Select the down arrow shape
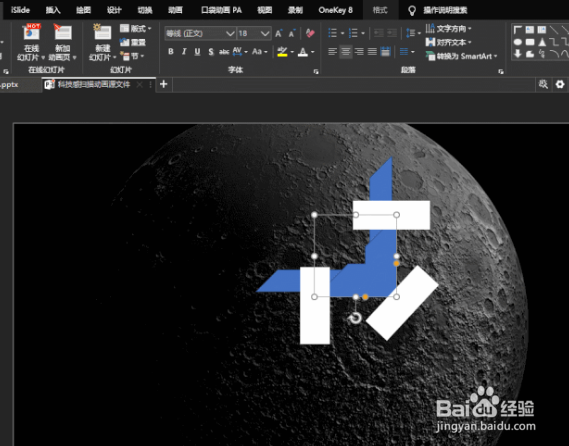This screenshot has height=446, width=569. pyautogui.click(x=518, y=54)
